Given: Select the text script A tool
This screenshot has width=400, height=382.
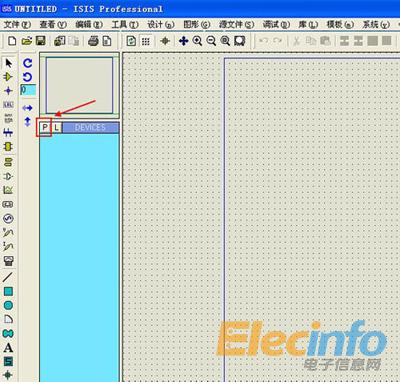Looking at the screenshot, I should coord(8,348).
